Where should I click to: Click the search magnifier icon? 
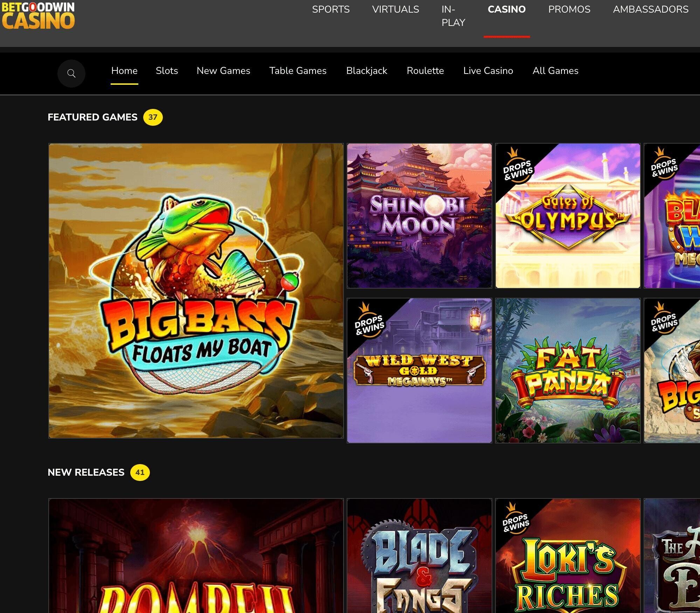point(71,74)
